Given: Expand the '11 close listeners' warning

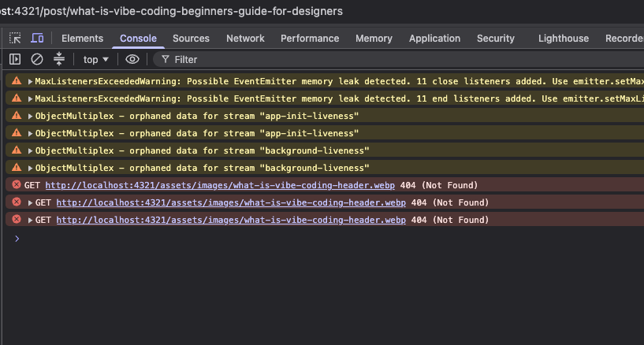Looking at the screenshot, I should pyautogui.click(x=30, y=82).
